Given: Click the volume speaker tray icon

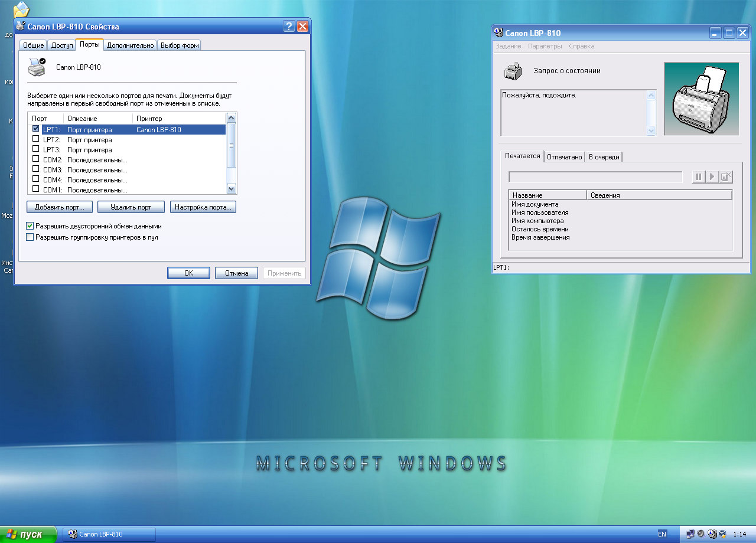Looking at the screenshot, I should (x=700, y=534).
